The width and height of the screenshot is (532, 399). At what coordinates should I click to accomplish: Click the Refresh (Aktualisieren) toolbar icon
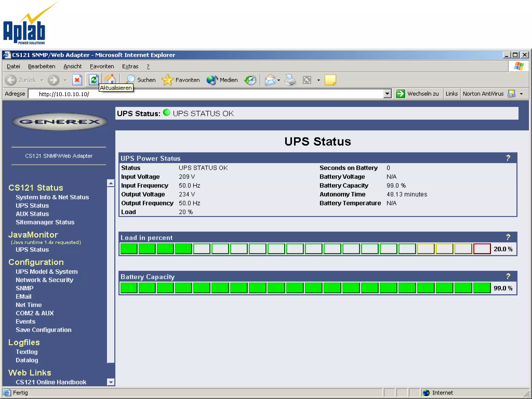coord(94,80)
